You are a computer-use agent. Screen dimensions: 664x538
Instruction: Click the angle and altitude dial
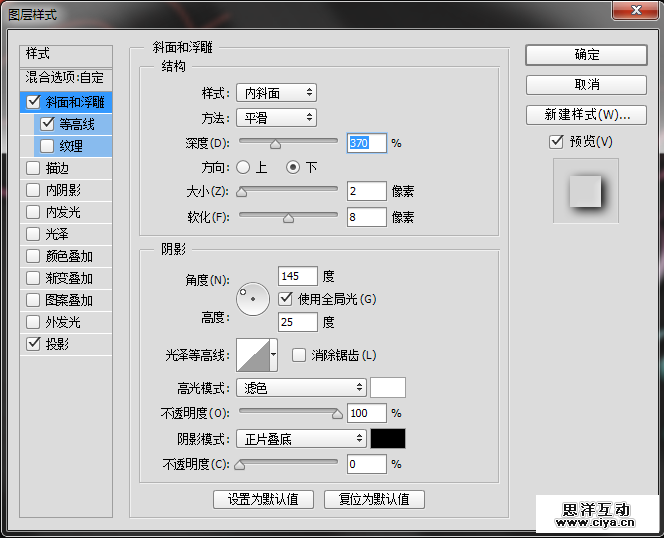(x=253, y=299)
